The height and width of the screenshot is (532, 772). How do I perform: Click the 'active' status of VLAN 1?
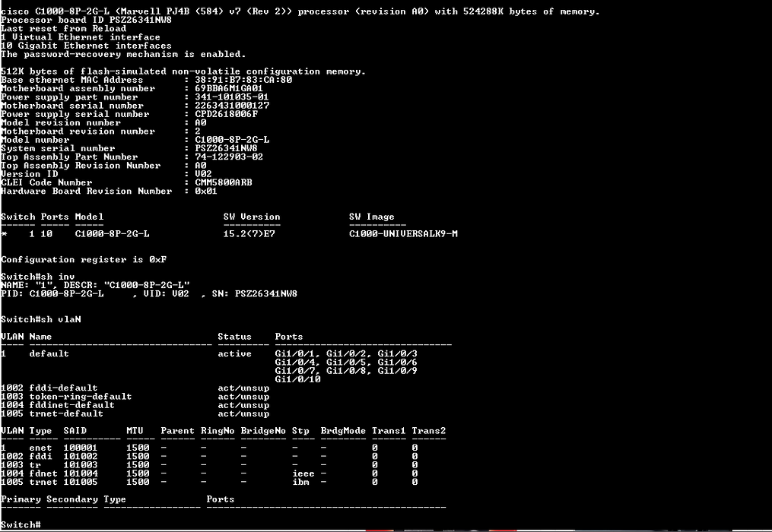[x=235, y=354]
